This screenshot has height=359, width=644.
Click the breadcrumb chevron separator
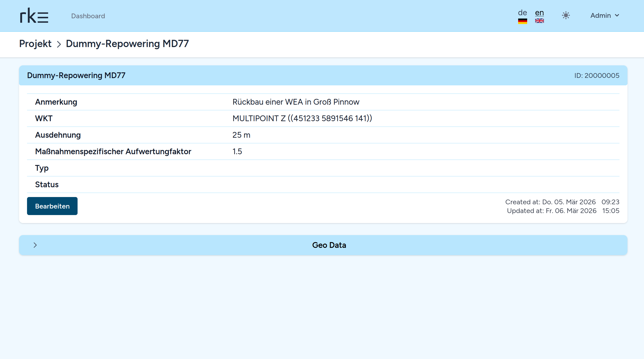59,44
